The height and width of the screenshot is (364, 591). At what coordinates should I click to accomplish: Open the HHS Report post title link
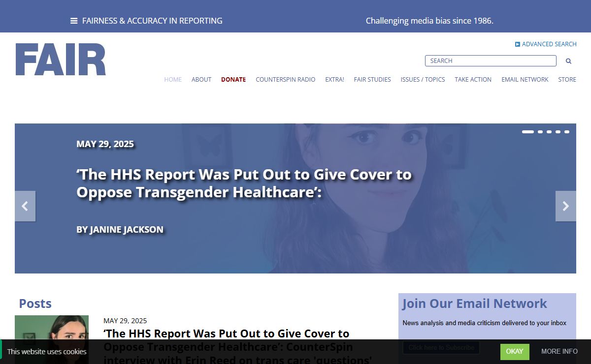pyautogui.click(x=238, y=346)
